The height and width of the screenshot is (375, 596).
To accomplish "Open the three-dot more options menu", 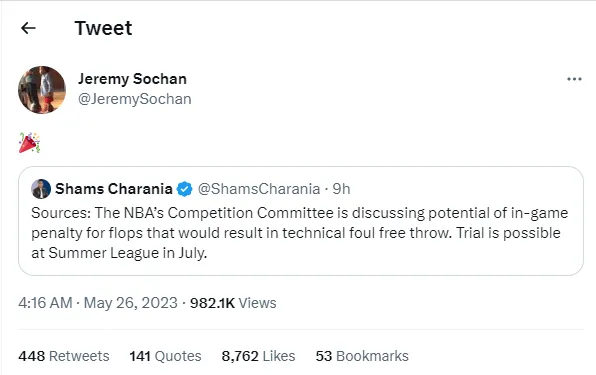I will (574, 79).
